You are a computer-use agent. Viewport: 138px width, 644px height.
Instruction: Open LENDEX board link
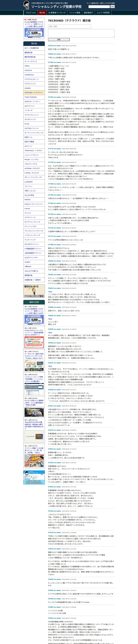[34, 88]
